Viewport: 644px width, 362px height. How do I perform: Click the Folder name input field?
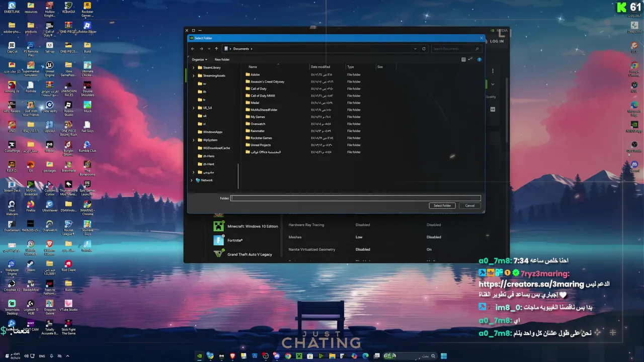coord(356,198)
